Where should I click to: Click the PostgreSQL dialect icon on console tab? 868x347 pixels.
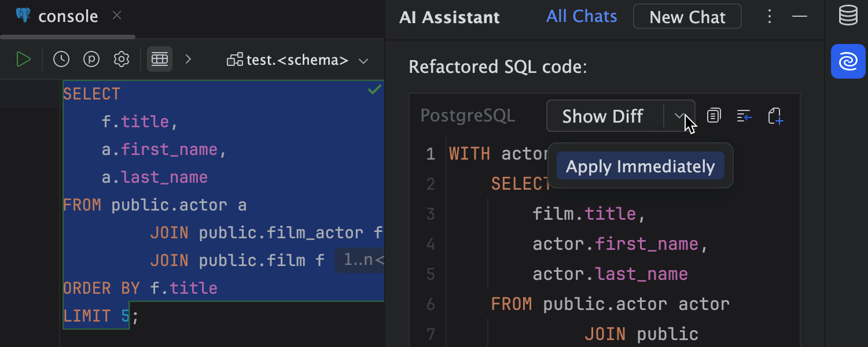[x=23, y=15]
